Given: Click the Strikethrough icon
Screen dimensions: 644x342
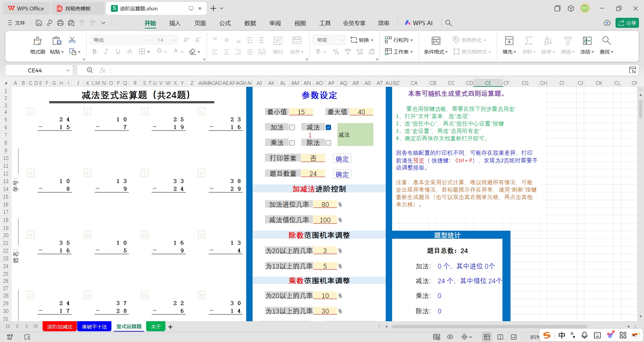Looking at the screenshot, I should pos(130,52).
